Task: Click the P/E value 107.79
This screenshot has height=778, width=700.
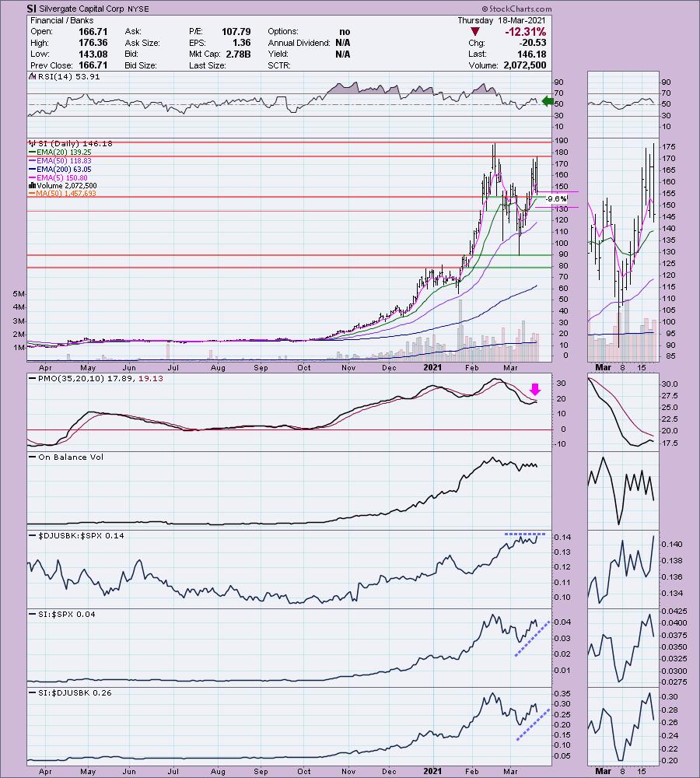Action: click(236, 31)
